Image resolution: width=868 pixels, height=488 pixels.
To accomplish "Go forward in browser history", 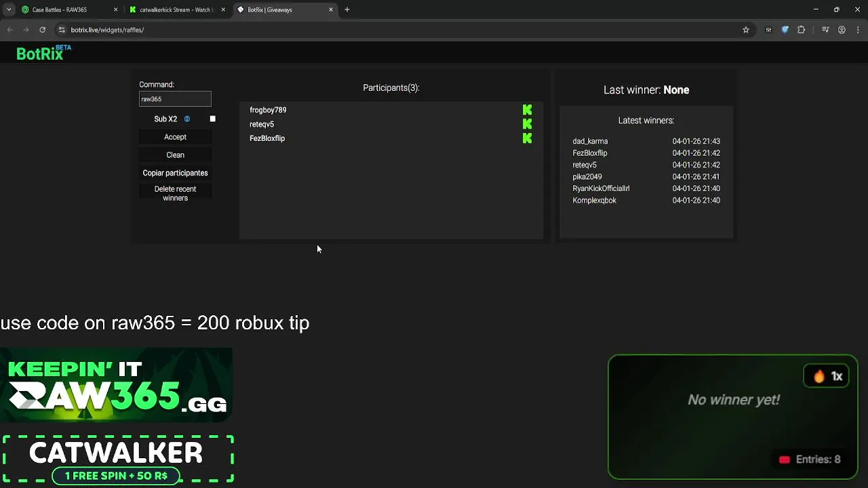I will (26, 30).
